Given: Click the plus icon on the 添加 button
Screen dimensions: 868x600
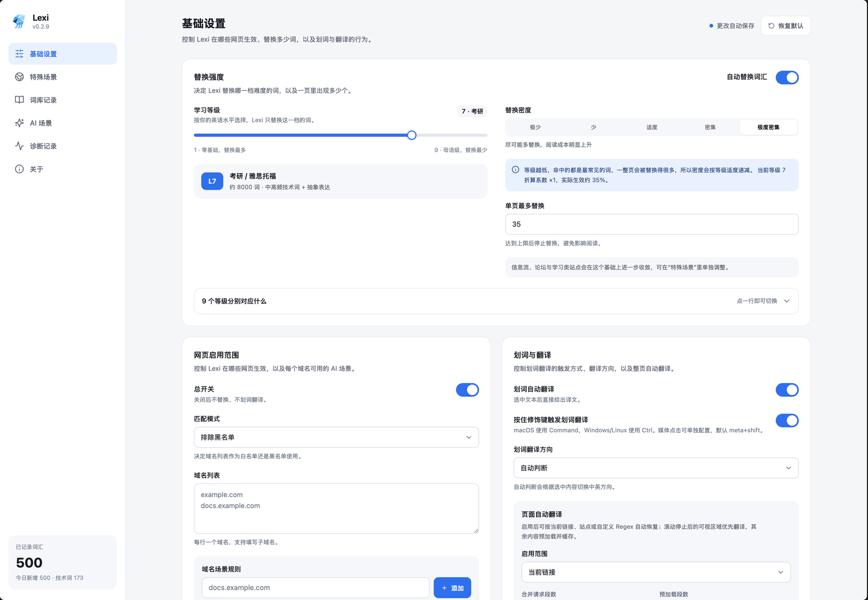Looking at the screenshot, I should click(x=444, y=588).
